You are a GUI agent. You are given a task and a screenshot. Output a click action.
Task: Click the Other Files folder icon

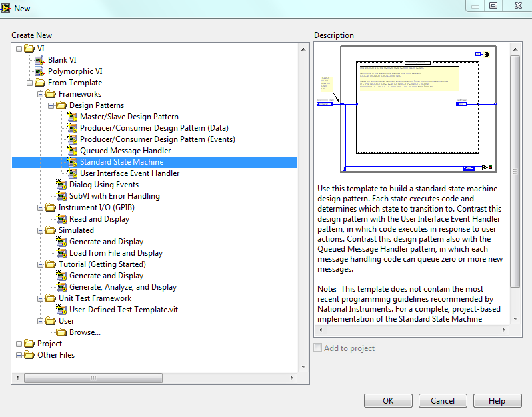[29, 355]
